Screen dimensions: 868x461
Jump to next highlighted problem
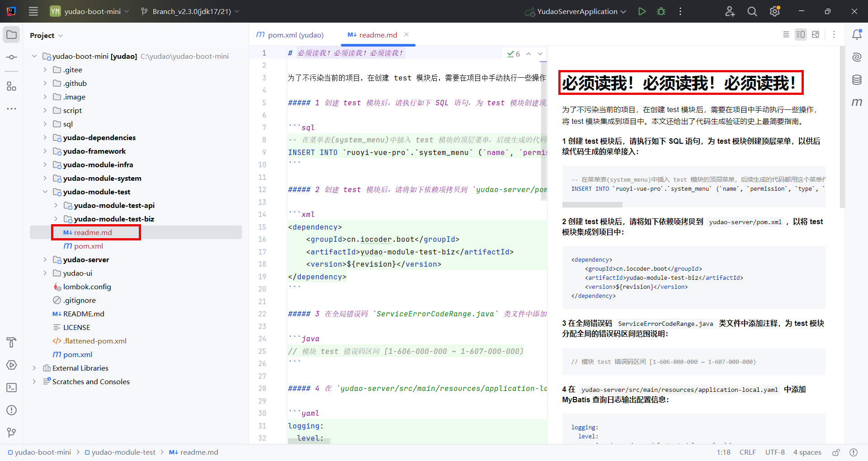coord(540,54)
